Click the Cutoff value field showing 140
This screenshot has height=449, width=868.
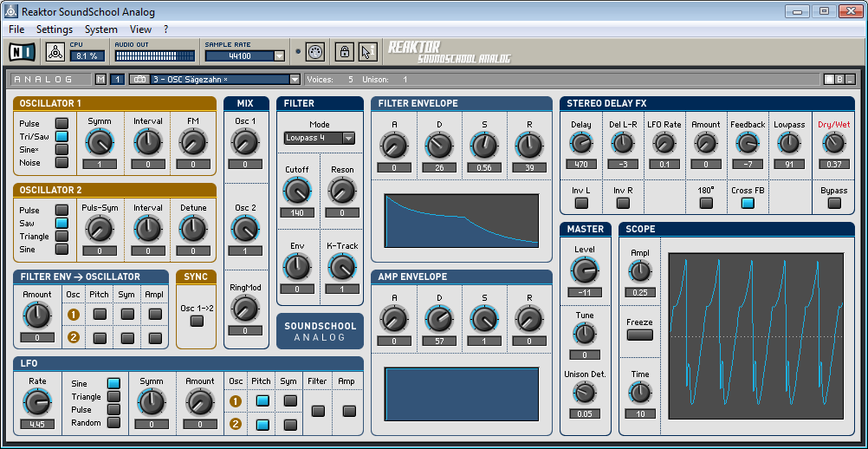click(297, 212)
